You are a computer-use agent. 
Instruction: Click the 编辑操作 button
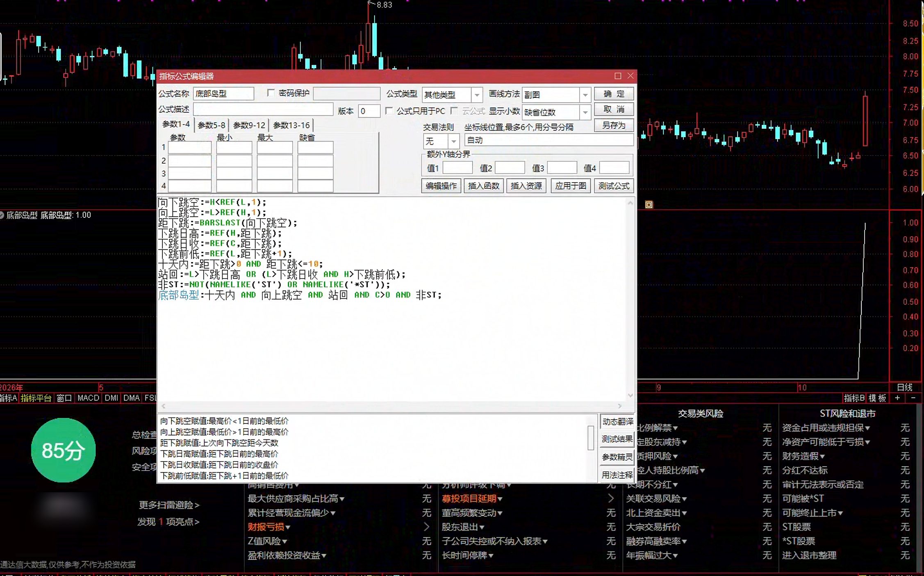tap(441, 186)
